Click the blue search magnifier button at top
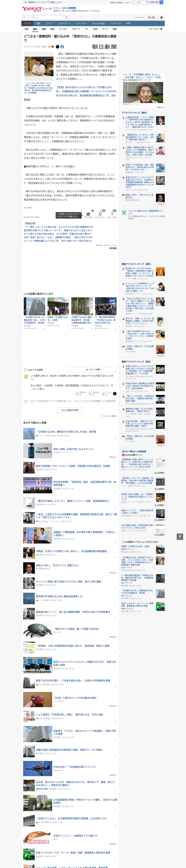Screen dimensions: 186x868 [x=161, y=2]
